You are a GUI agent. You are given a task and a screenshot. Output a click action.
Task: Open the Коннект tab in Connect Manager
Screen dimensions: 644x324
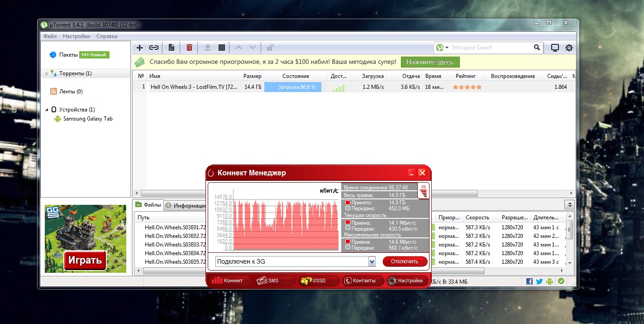[x=230, y=280]
